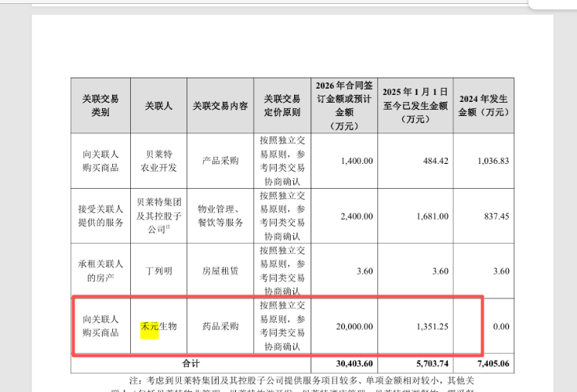Click the pricing principle in the 房屋租赁 row
This screenshot has height=392, width=577.
tap(282, 271)
